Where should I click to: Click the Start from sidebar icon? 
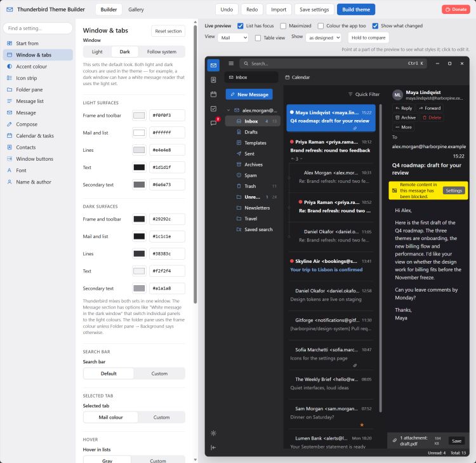point(10,43)
